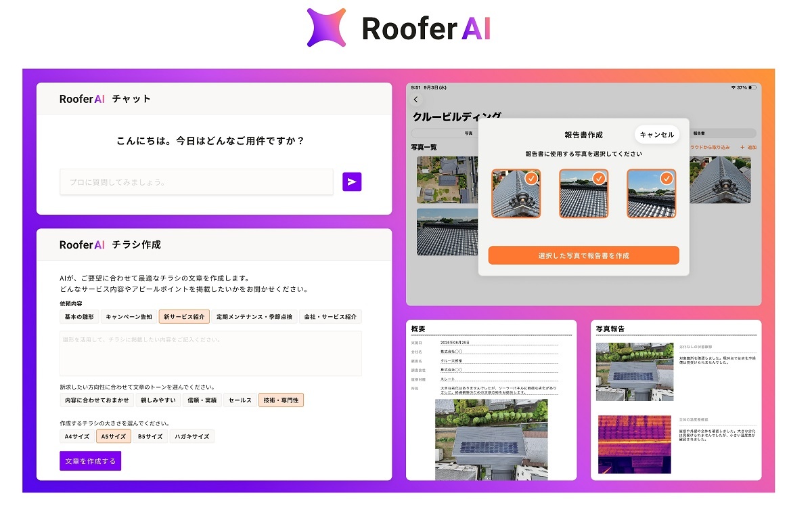
Task: Click the chat question input field
Action: point(196,182)
